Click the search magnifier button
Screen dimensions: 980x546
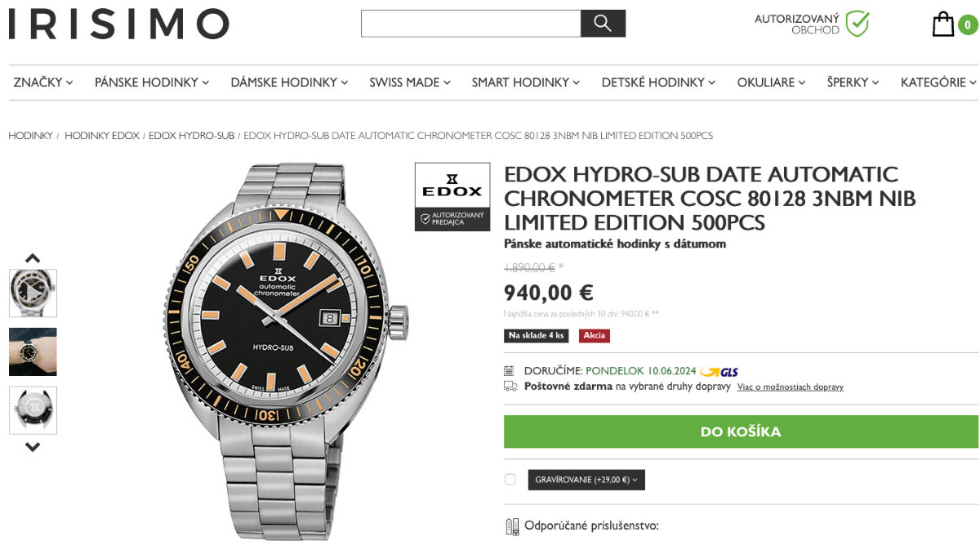[603, 24]
